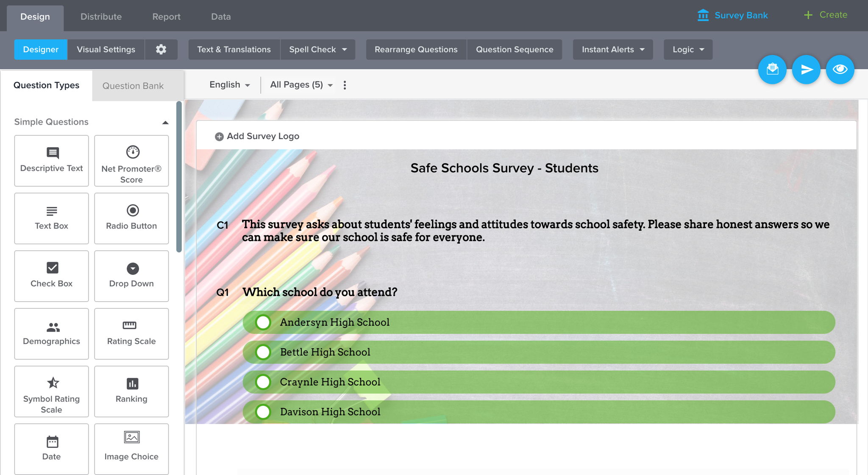Open the English language dropdown
This screenshot has height=475, width=868.
click(x=229, y=85)
